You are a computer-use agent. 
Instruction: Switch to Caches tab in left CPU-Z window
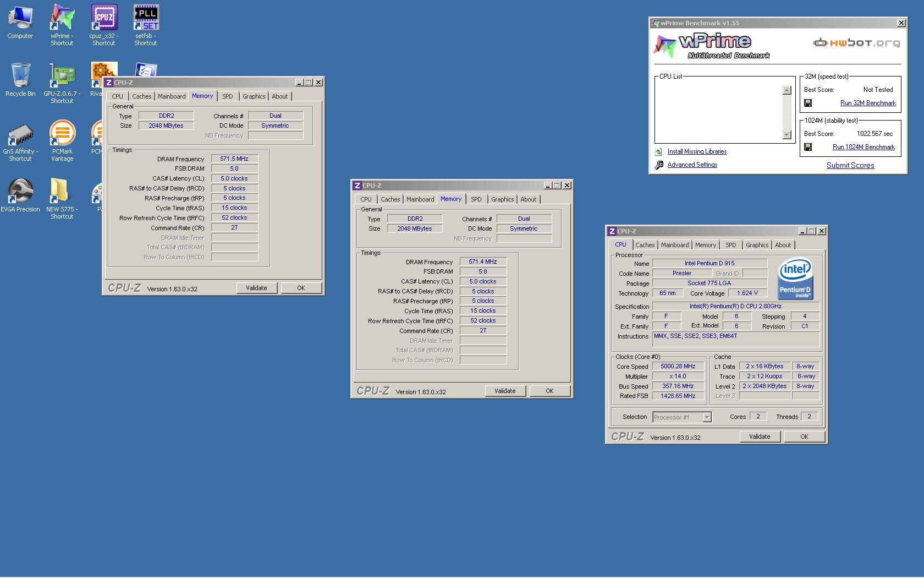pyautogui.click(x=142, y=96)
